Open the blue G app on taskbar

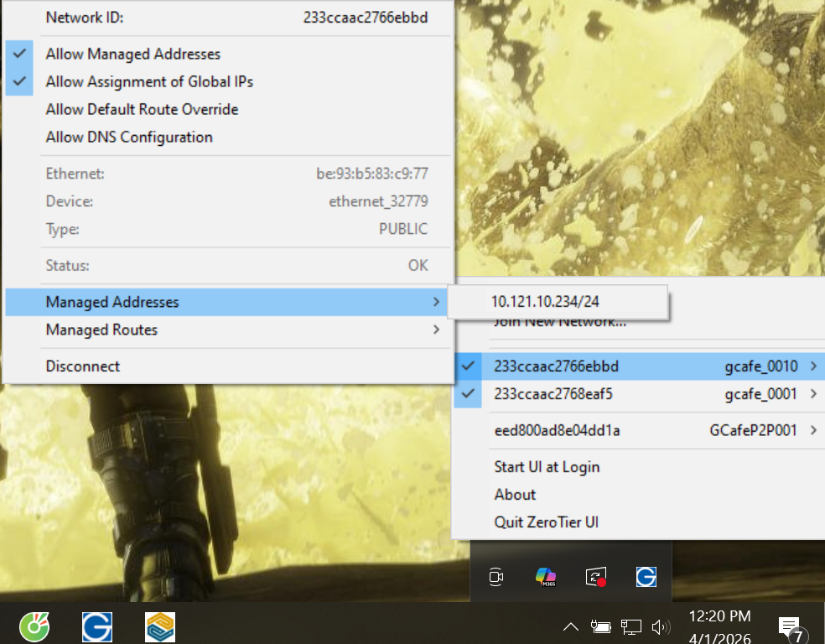tap(97, 626)
